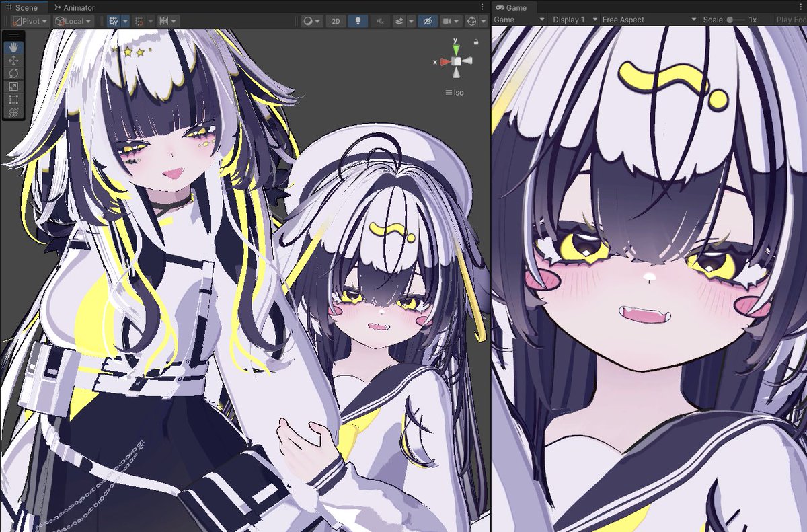Toggle scene audio icon
Screen dimensions: 807x532
click(381, 21)
